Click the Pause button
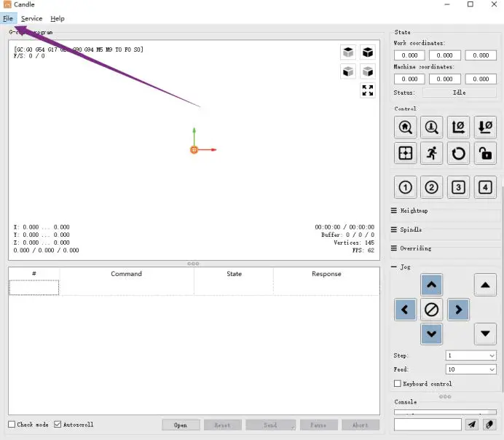The image size is (504, 440). tap(318, 425)
